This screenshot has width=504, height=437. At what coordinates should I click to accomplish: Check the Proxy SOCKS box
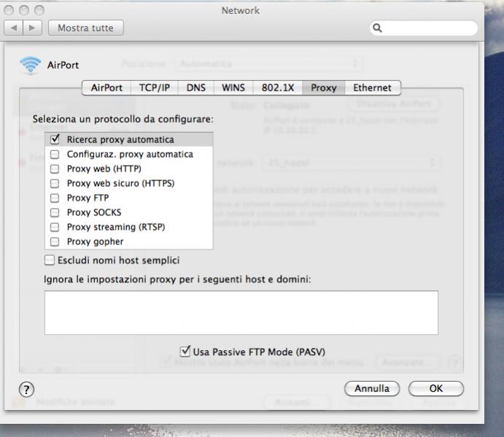(55, 212)
